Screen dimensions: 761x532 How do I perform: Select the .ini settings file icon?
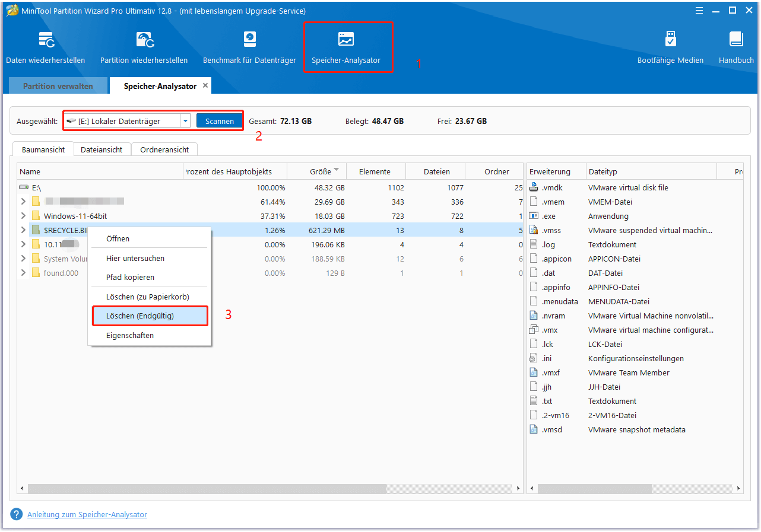click(x=534, y=358)
